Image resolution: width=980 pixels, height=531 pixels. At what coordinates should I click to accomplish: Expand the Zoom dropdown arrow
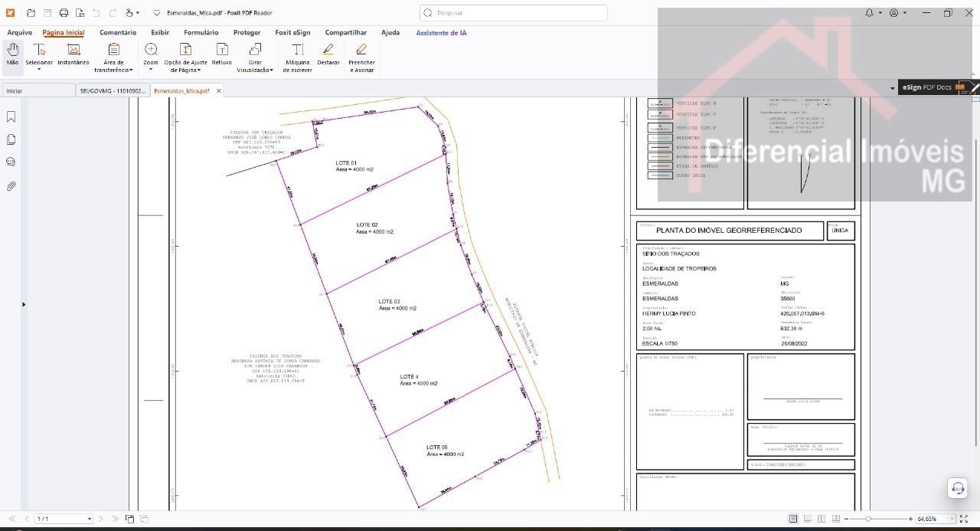click(x=151, y=70)
